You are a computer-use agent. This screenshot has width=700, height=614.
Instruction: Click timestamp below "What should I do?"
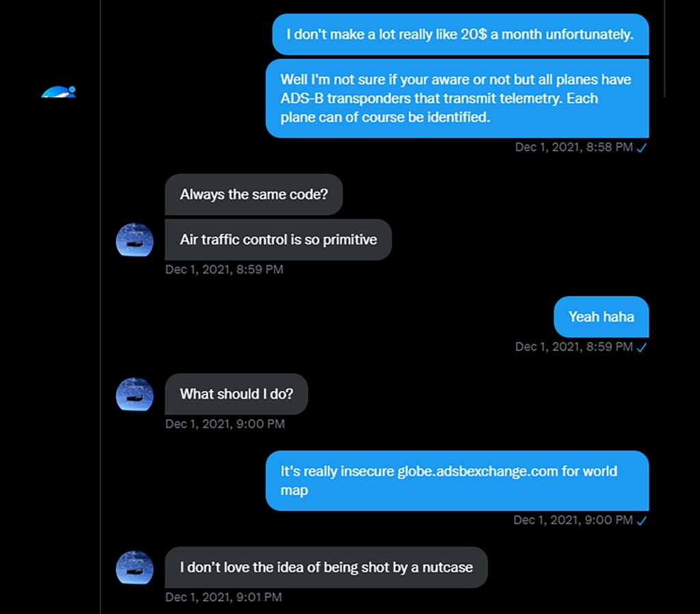pyautogui.click(x=224, y=424)
